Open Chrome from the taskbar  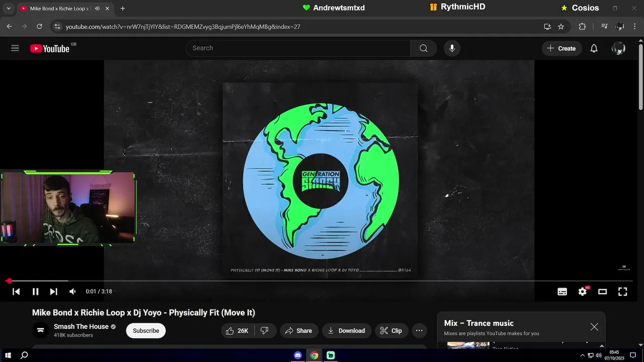pos(314,355)
